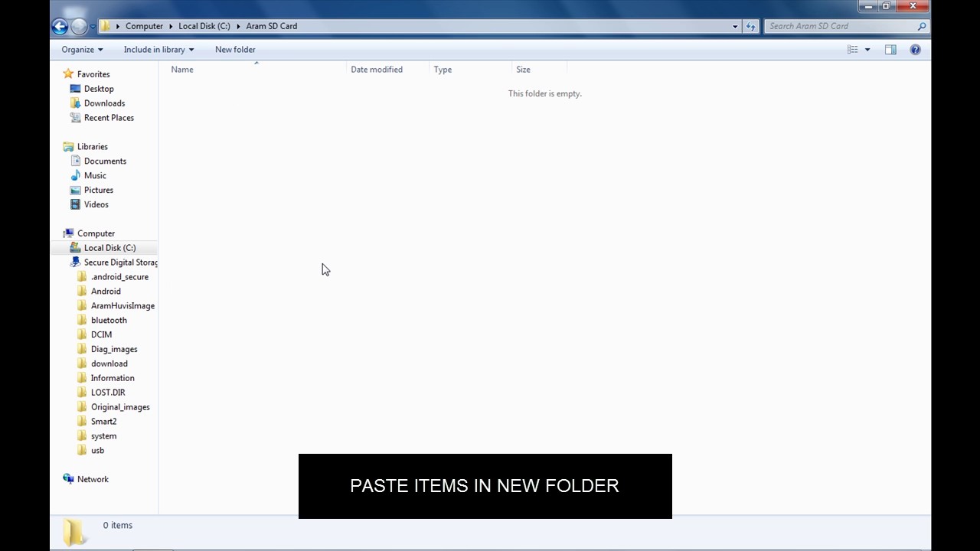The width and height of the screenshot is (980, 551).
Task: Sort by the Type column
Action: tap(443, 70)
